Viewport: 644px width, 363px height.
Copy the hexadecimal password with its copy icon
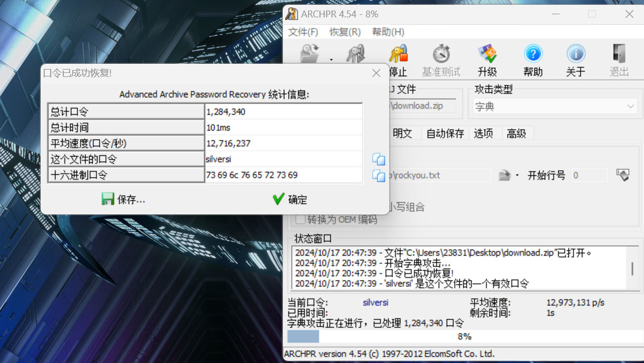[379, 175]
